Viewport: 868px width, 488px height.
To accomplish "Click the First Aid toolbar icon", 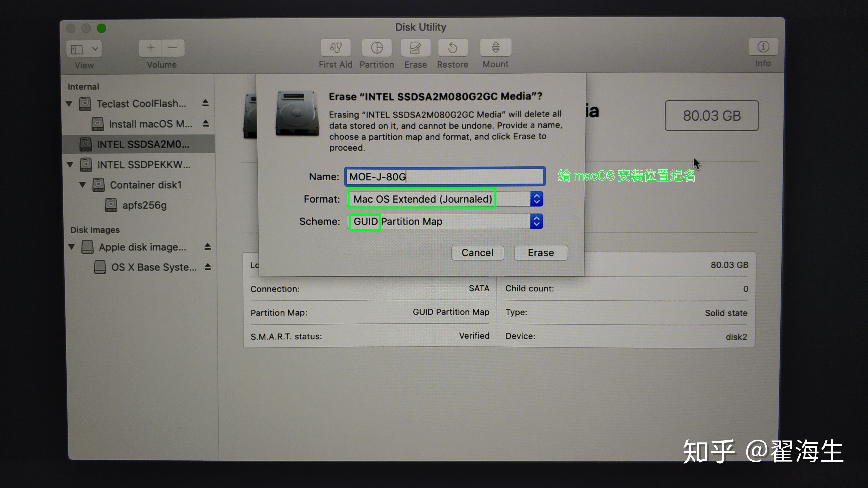I will pyautogui.click(x=336, y=48).
